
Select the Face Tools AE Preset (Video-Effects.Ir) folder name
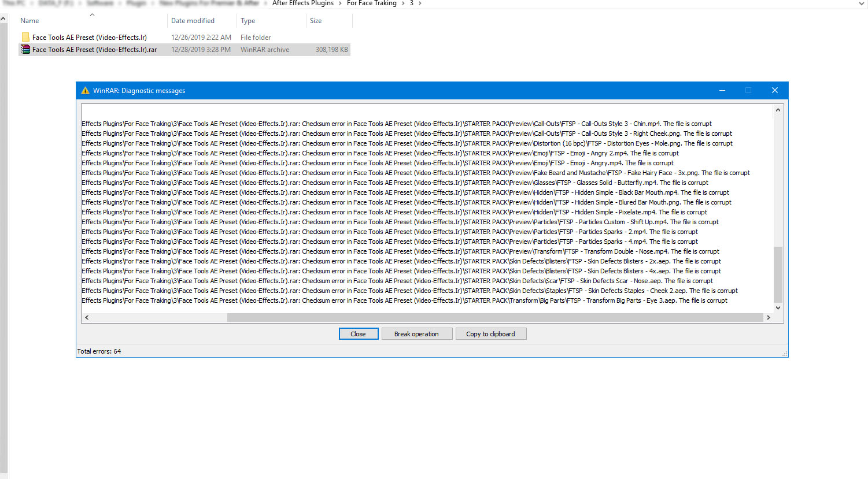pos(90,38)
